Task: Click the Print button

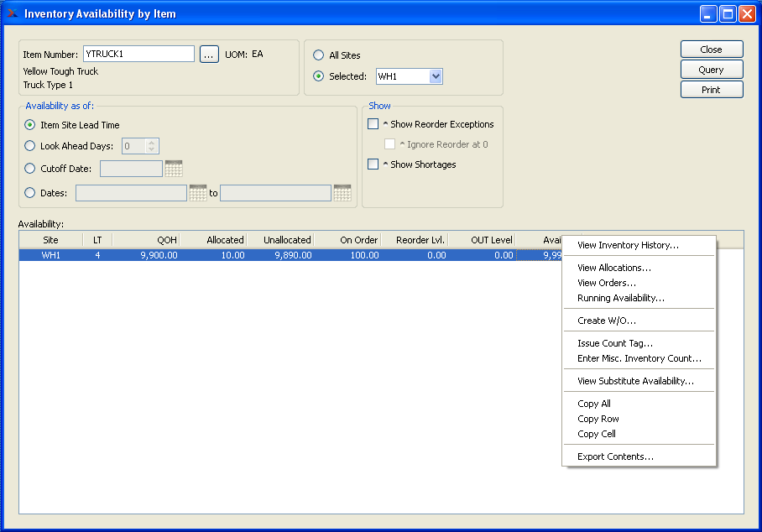Action: [x=711, y=90]
